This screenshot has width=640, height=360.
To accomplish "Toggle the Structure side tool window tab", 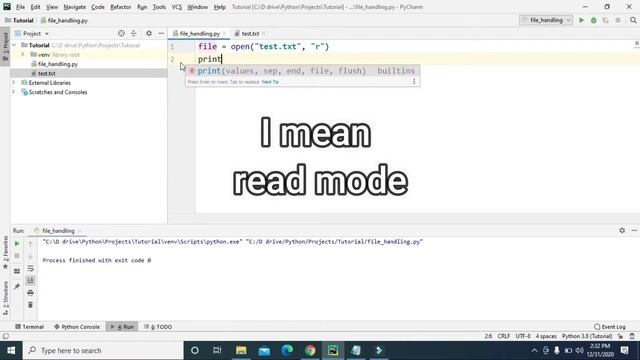I will pos(5,298).
